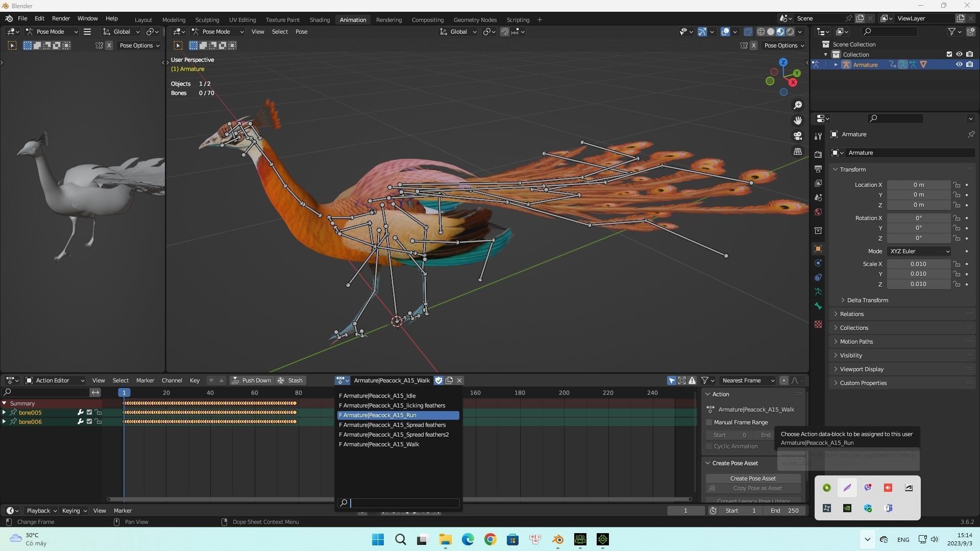
Task: Open rotation Mode XYZ Euler dropdown
Action: pos(919,251)
